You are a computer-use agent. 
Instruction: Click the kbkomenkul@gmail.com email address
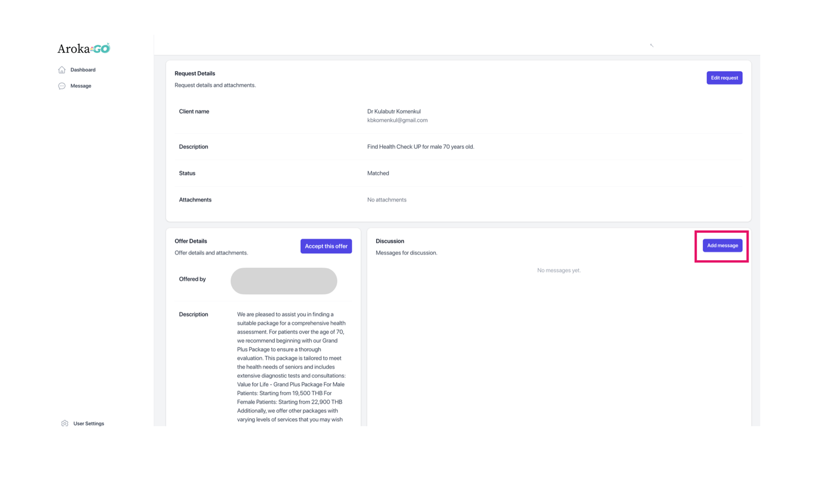(x=397, y=120)
